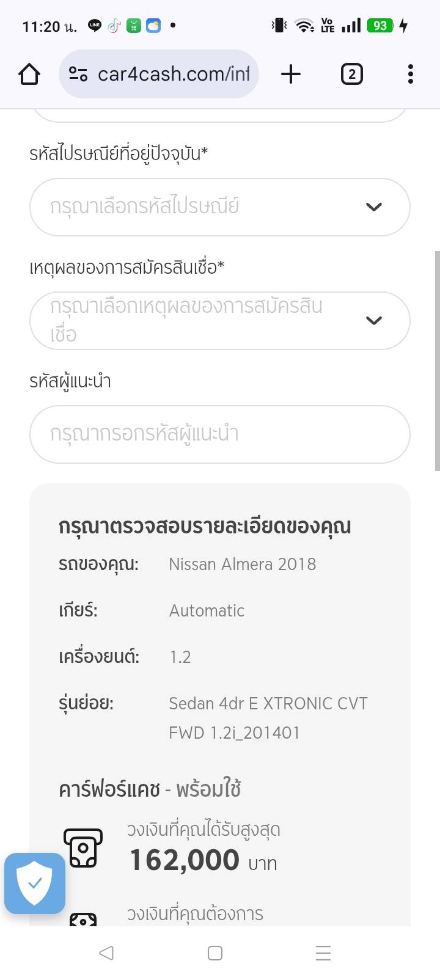
Task: Tap the site settings icon in address bar
Action: (78, 75)
